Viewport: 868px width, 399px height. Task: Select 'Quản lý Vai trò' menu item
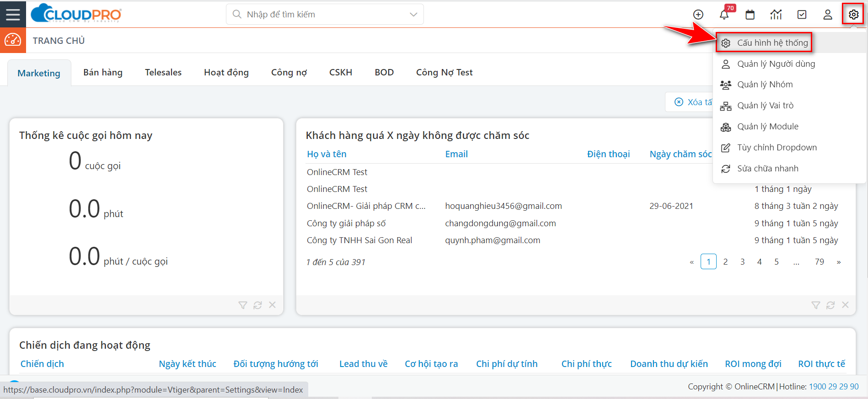(x=789, y=105)
